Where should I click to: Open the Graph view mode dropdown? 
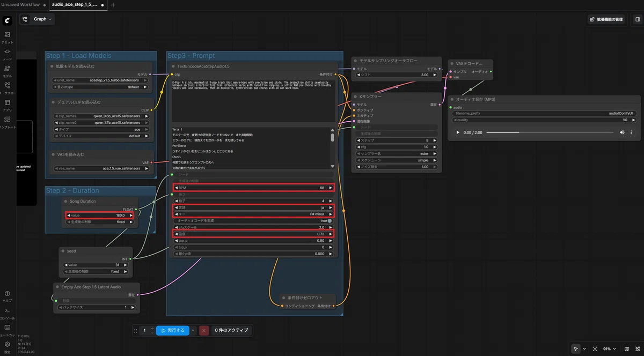point(38,19)
